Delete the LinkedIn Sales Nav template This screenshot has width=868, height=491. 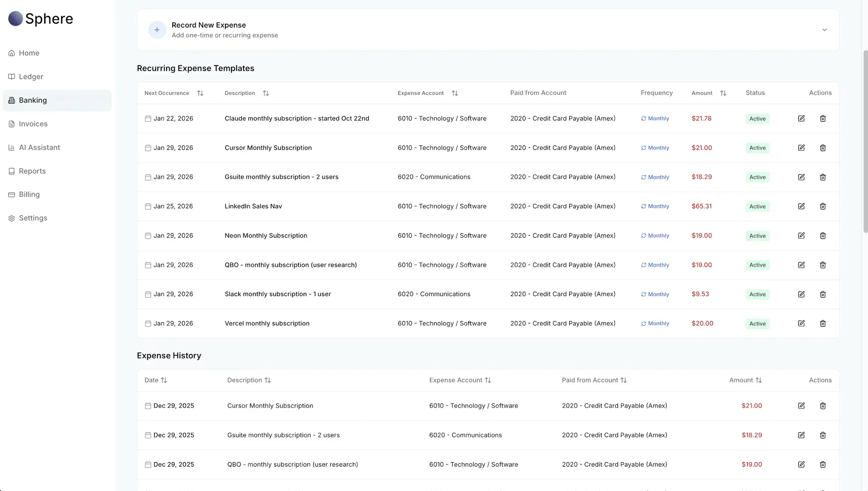point(823,206)
